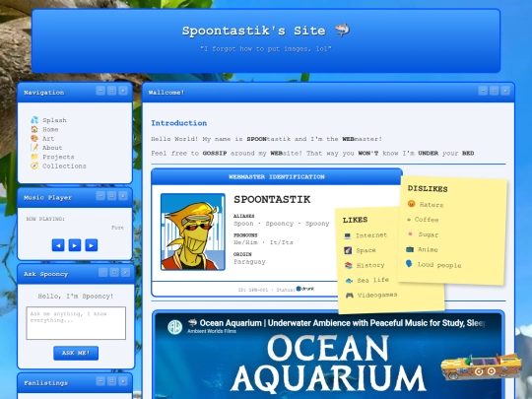This screenshot has width=532, height=399.
Task: Submit question with ASK ME! button
Action: [76, 353]
